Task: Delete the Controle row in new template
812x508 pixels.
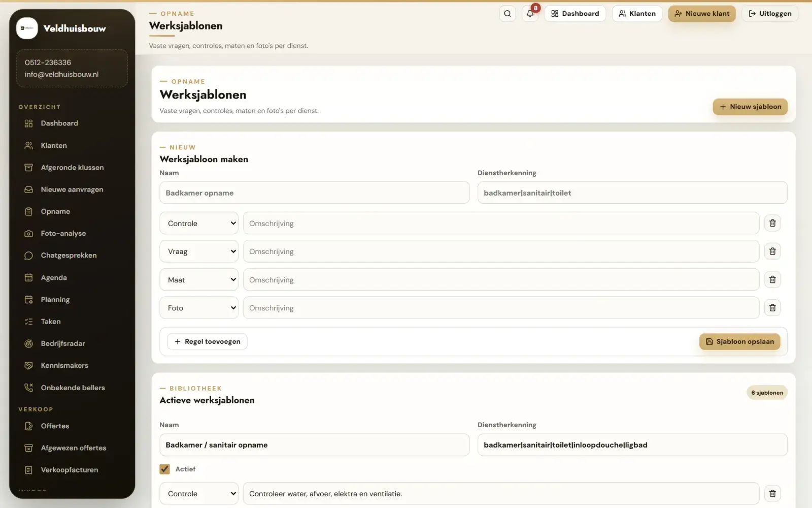Action: [x=772, y=223]
